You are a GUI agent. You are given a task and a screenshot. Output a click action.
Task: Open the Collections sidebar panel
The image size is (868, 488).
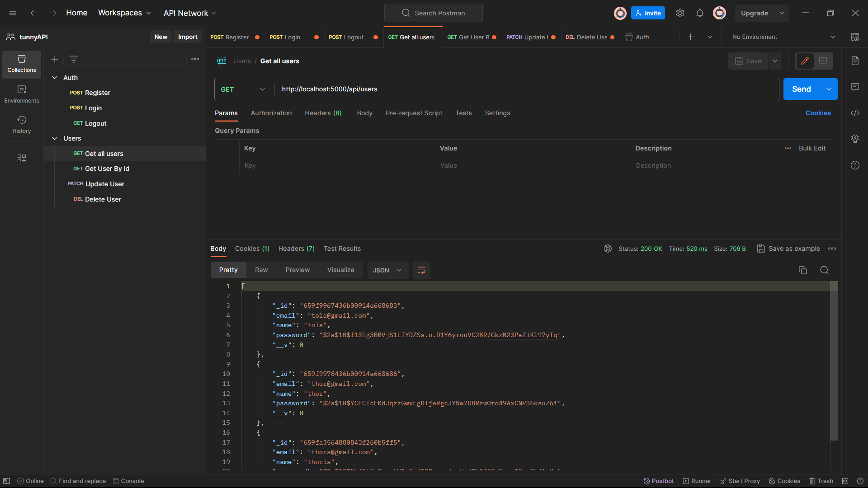coord(22,64)
